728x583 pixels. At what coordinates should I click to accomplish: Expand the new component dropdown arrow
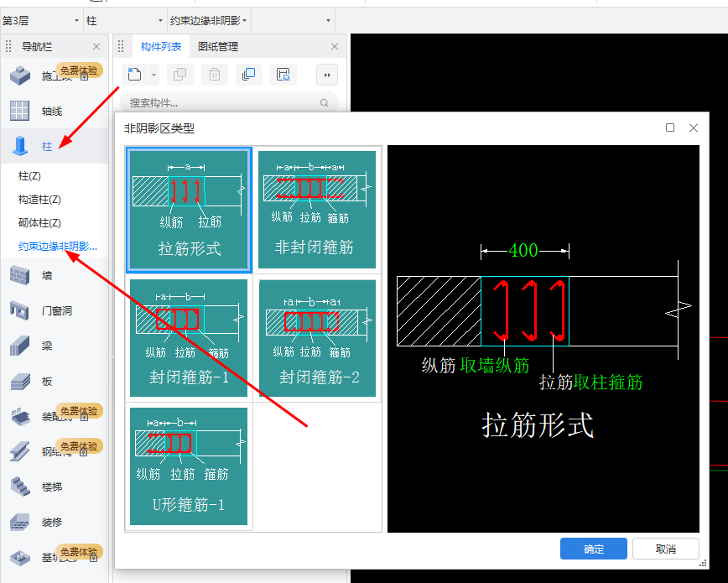coord(153,75)
